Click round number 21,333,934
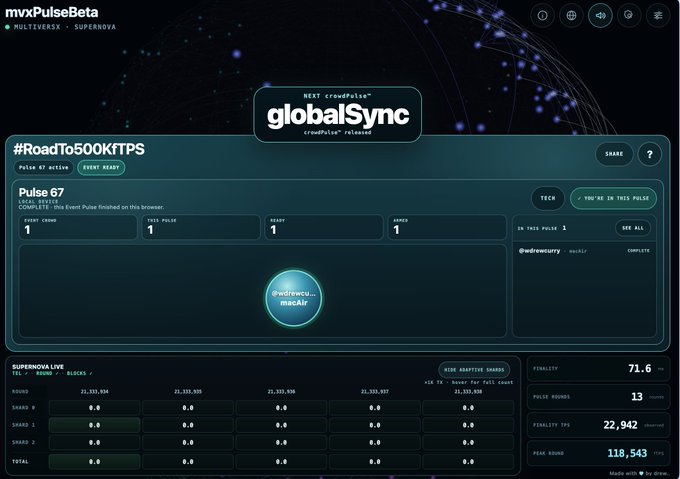This screenshot has height=479, width=680. pos(95,391)
